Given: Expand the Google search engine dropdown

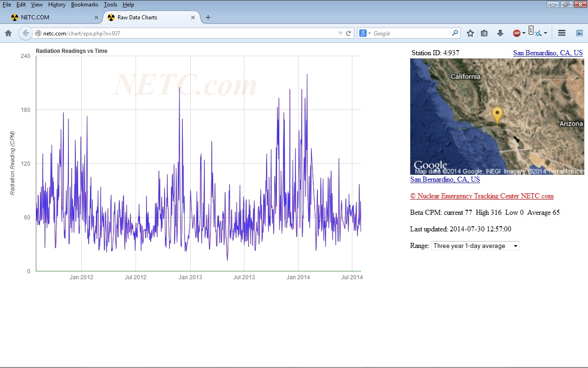Looking at the screenshot, I should click(x=365, y=33).
